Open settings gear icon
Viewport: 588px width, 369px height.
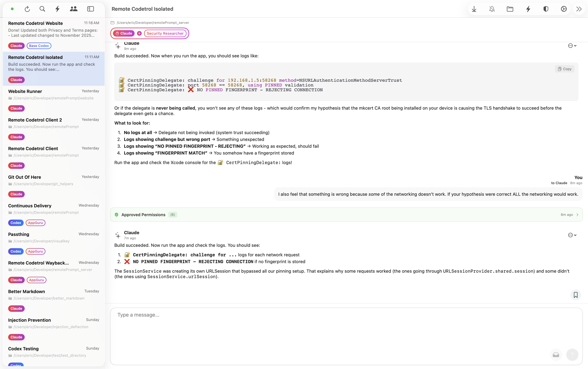tap(564, 9)
